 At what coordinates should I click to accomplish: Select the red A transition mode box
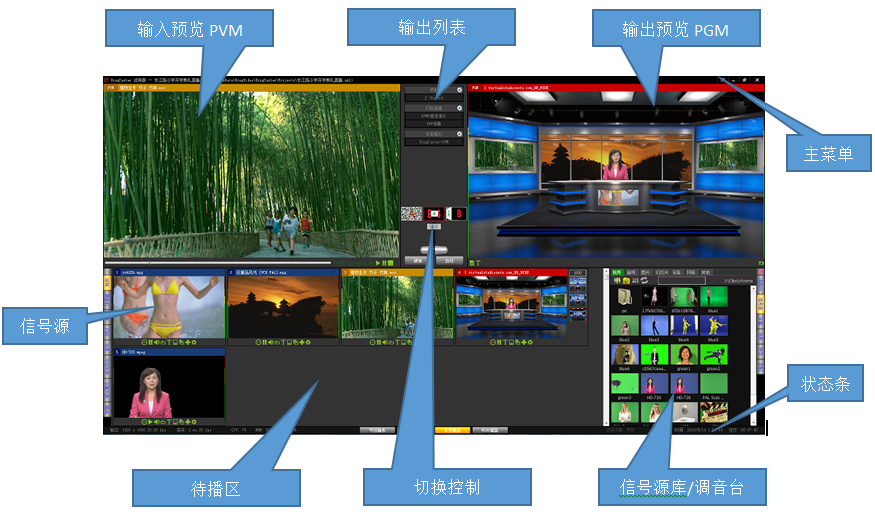click(x=434, y=213)
